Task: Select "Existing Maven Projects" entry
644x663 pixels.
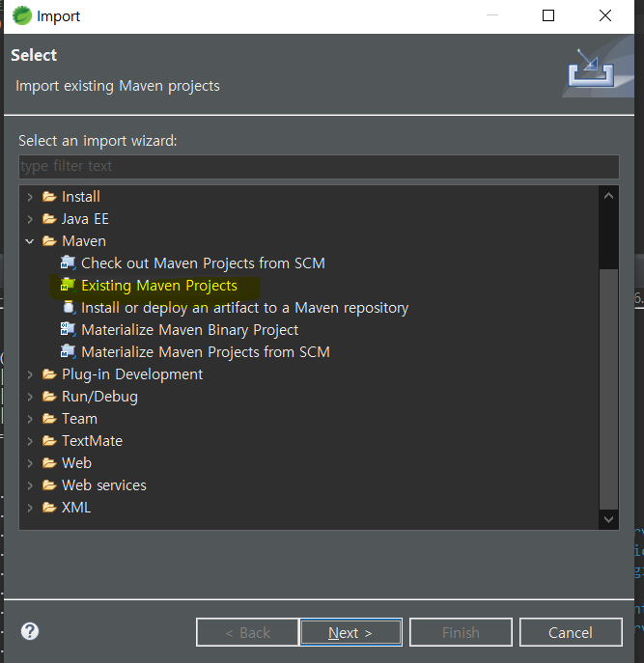Action: click(159, 286)
